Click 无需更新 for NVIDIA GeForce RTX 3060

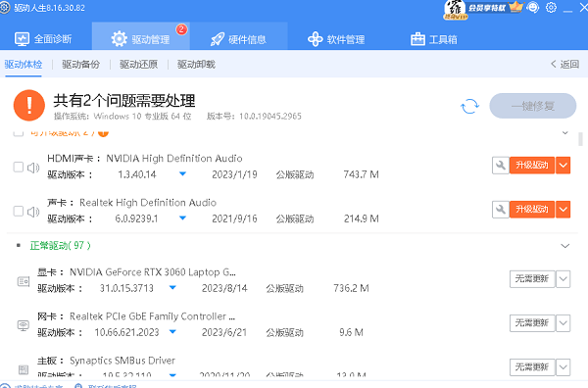coord(532,279)
